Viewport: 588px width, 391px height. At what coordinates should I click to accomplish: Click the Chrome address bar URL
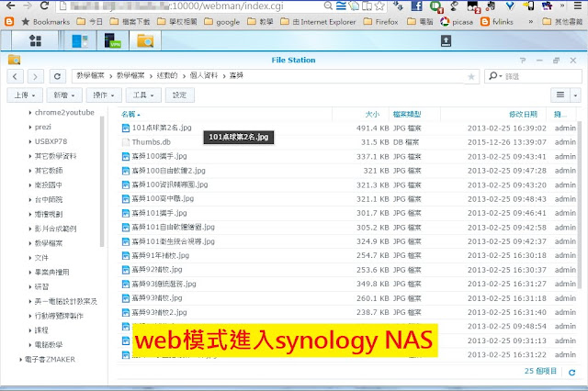(x=187, y=6)
